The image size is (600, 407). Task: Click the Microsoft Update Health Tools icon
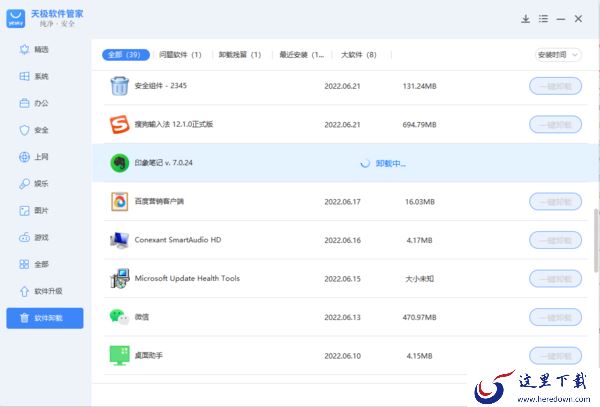pyautogui.click(x=119, y=278)
